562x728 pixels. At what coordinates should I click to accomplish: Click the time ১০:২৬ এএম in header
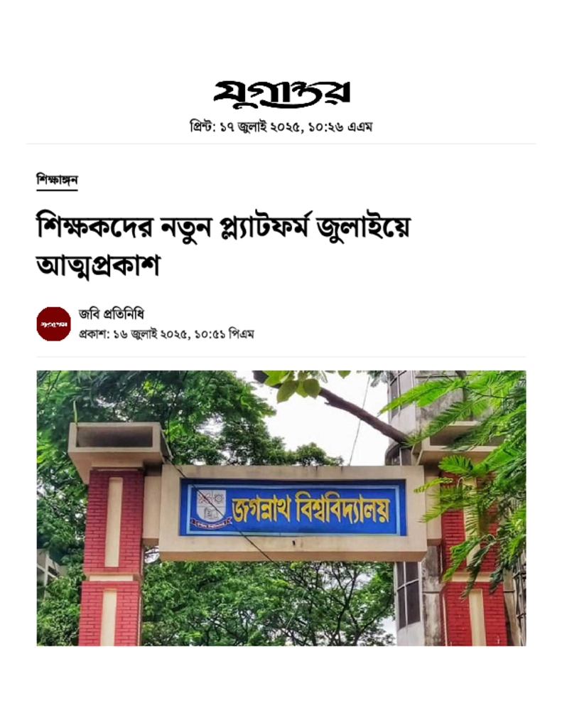(340, 127)
